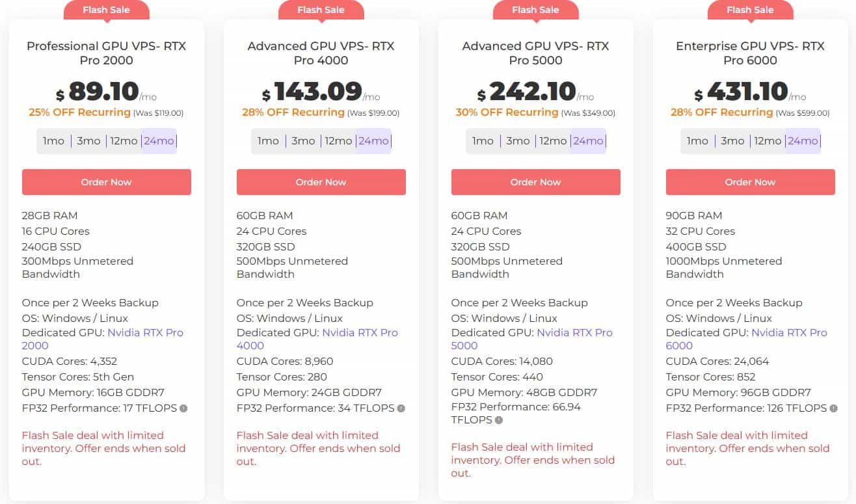Click info icon beside 126 TFLOPS
The width and height of the screenshot is (856, 504).
(833, 408)
